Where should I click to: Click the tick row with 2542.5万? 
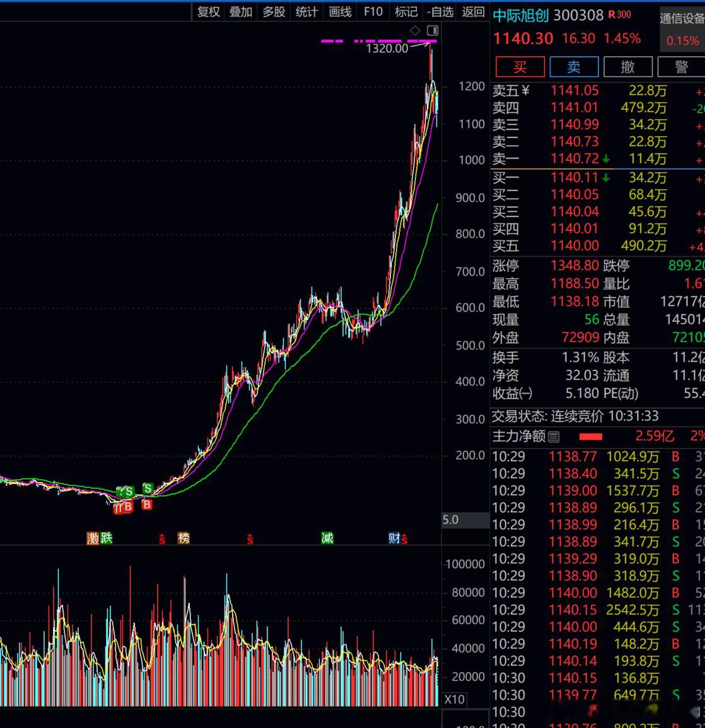click(598, 609)
